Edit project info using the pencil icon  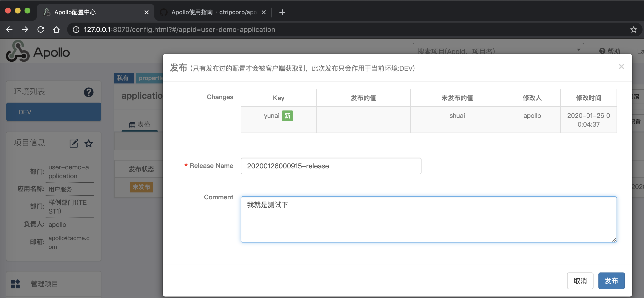(x=74, y=143)
